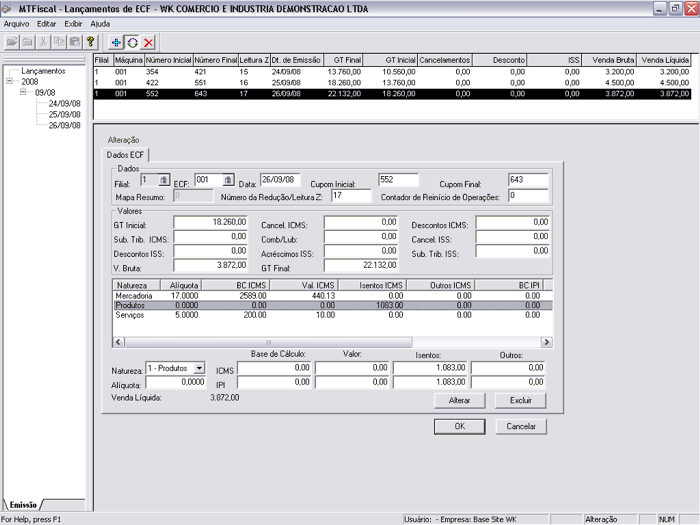Open the Filial lookup button
Screen dimensions: 700x525
tap(164, 180)
